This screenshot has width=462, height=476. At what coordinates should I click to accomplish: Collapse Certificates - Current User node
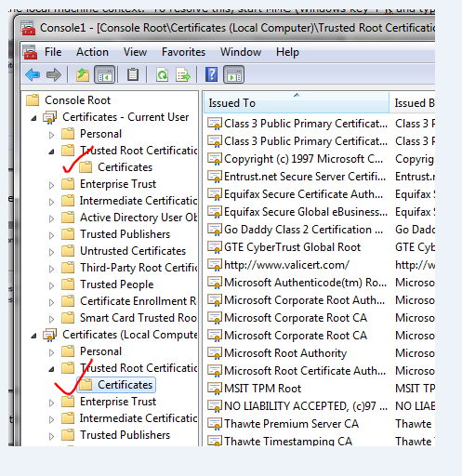click(x=34, y=118)
